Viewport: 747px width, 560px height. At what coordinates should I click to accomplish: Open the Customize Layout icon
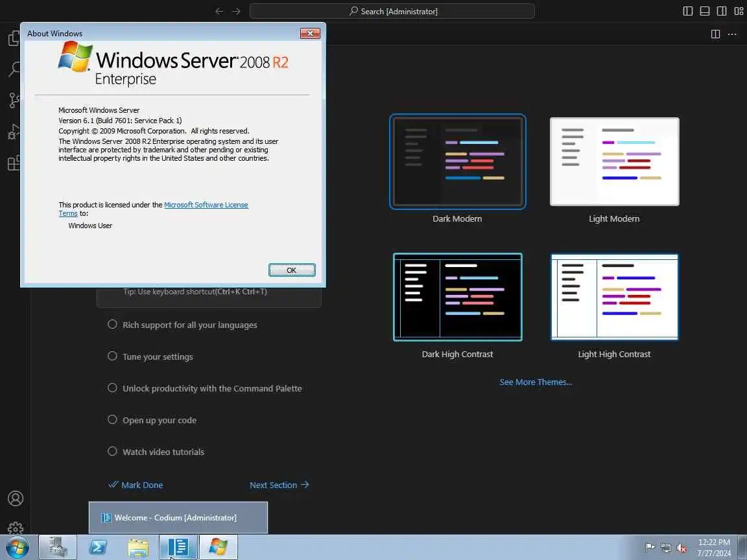[x=739, y=11]
